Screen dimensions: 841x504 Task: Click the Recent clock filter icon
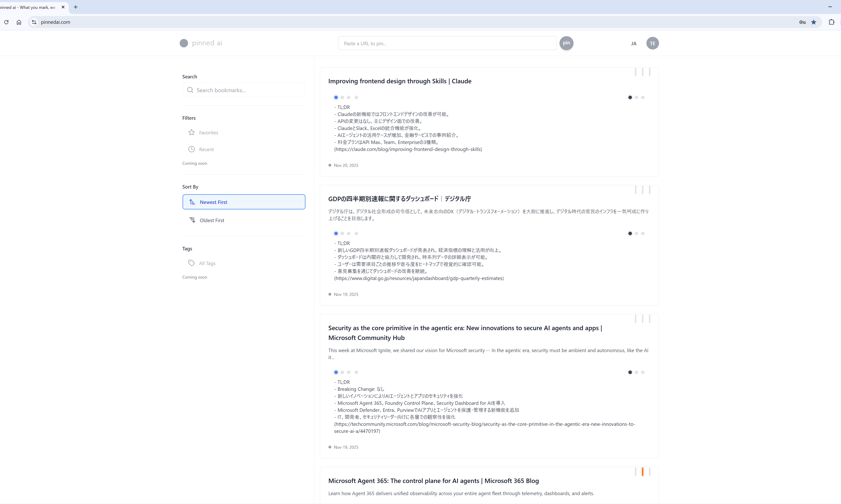pos(191,149)
